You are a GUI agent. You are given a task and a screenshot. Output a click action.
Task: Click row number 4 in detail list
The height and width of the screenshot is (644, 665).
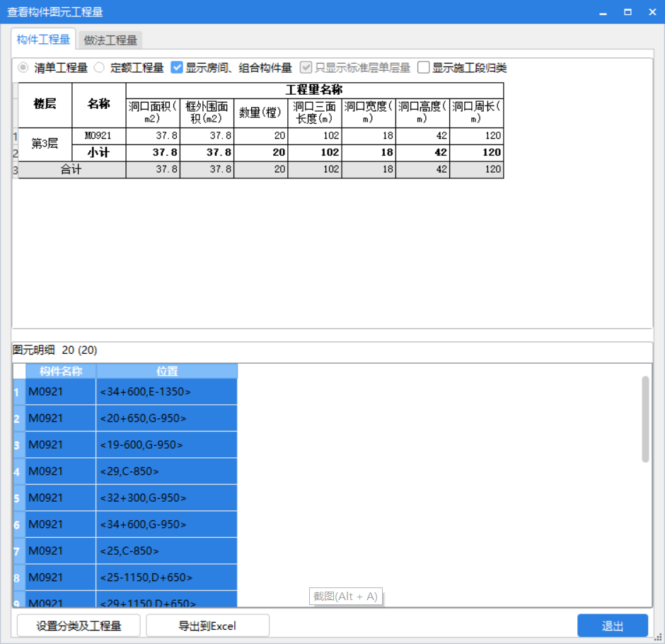click(x=19, y=471)
